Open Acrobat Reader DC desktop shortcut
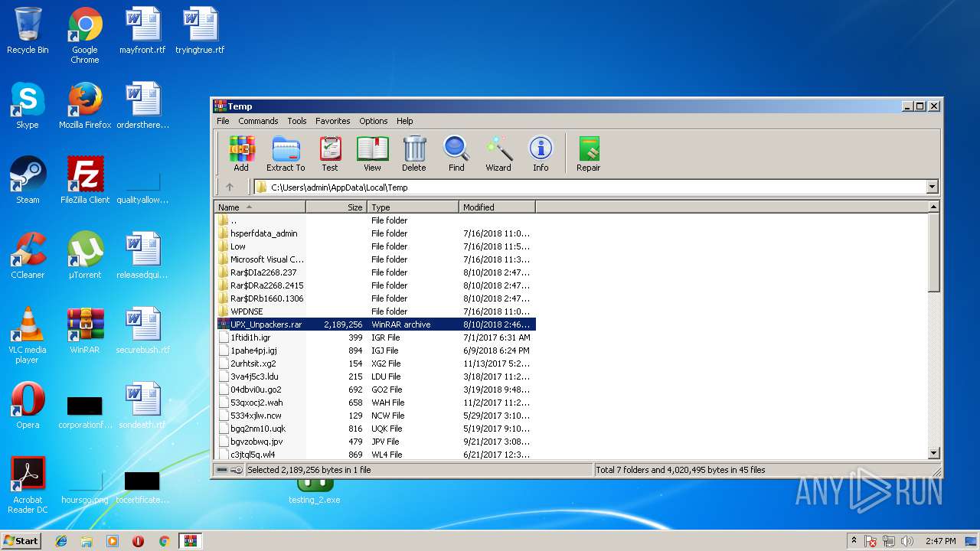This screenshot has height=551, width=980. pos(28,485)
